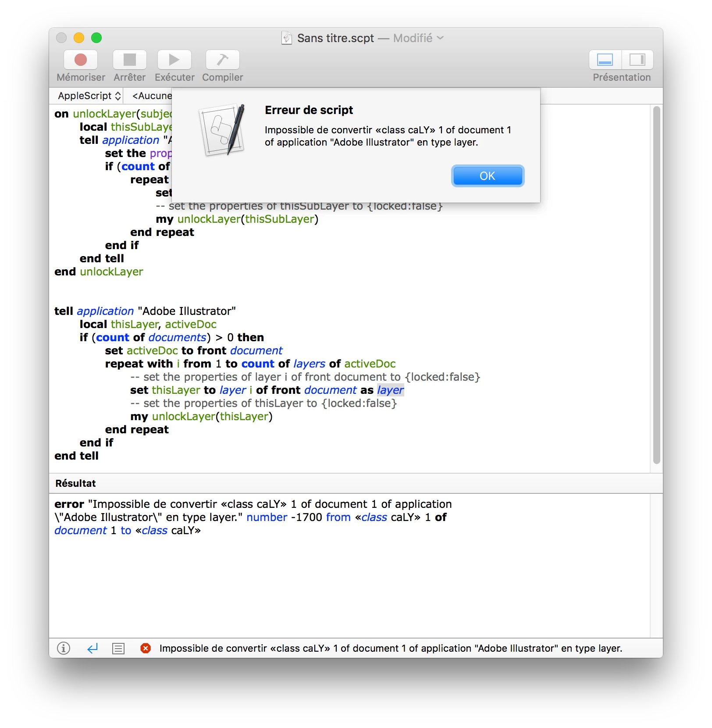The width and height of the screenshot is (712, 728).
Task: Click the Script Editor icon in error dialog
Action: 222,130
